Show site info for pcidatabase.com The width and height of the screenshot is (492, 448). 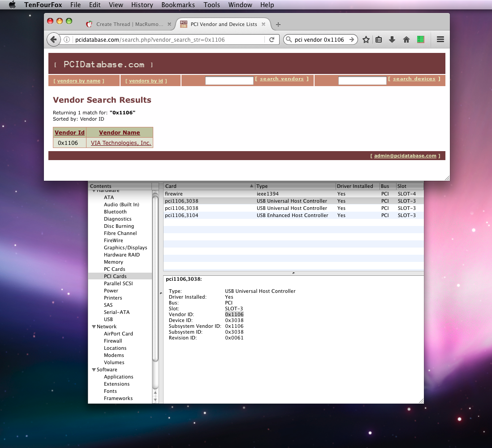pyautogui.click(x=66, y=39)
